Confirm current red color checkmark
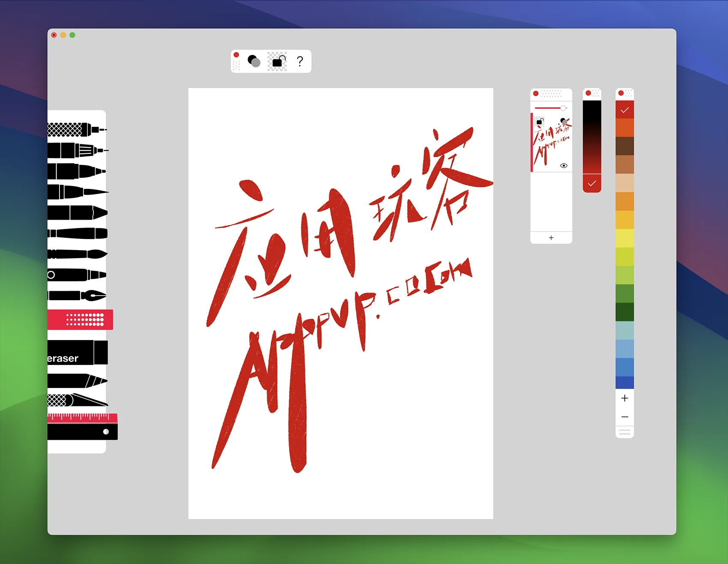728x564 pixels. pos(592,183)
